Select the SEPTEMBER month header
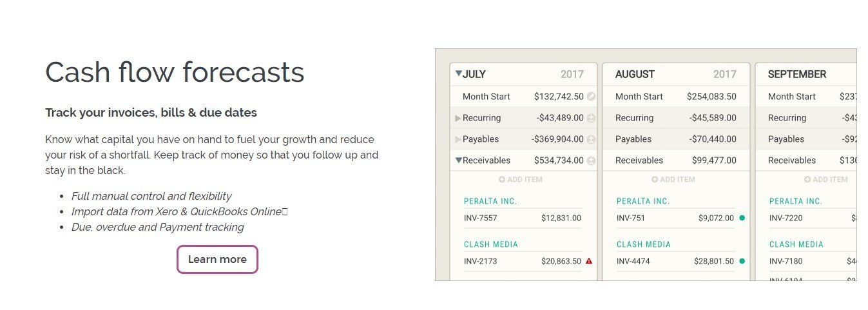The height and width of the screenshot is (310, 868). click(796, 74)
